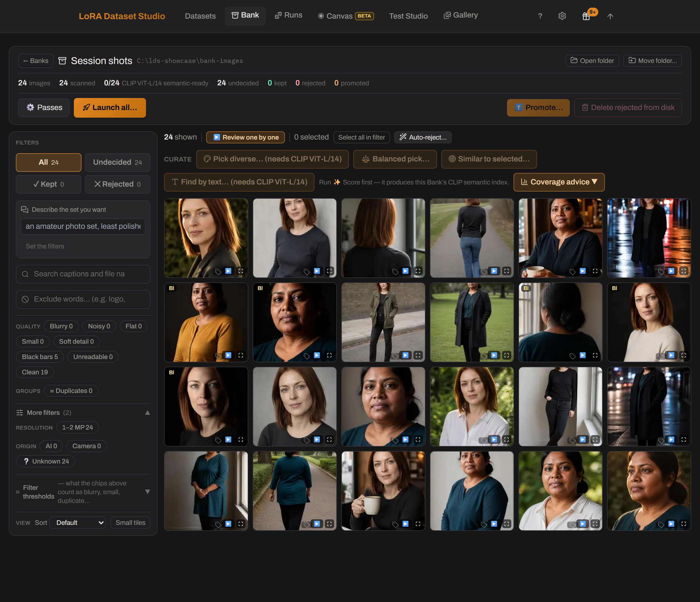This screenshot has height=602, width=700.
Task: Click play icon on teal top garden path photo
Action: [317, 523]
